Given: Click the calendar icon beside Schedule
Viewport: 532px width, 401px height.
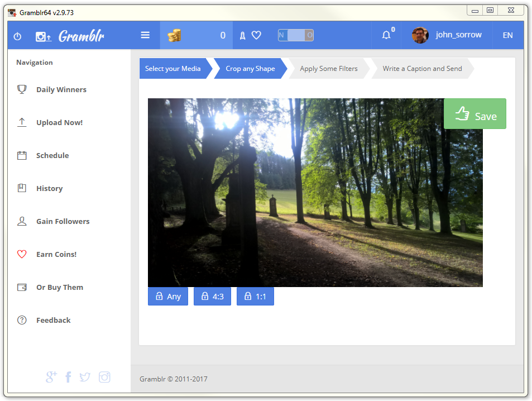Looking at the screenshot, I should (x=22, y=155).
